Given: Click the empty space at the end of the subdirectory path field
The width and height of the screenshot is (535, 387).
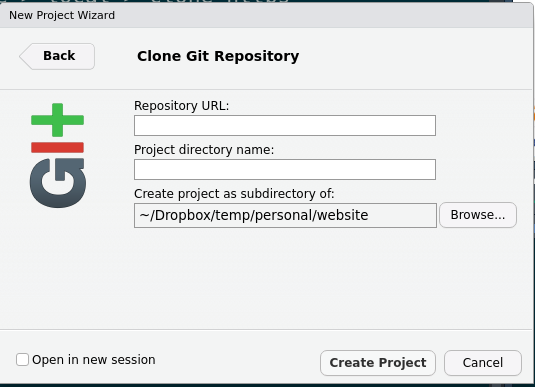Looking at the screenshot, I should coord(403,215).
